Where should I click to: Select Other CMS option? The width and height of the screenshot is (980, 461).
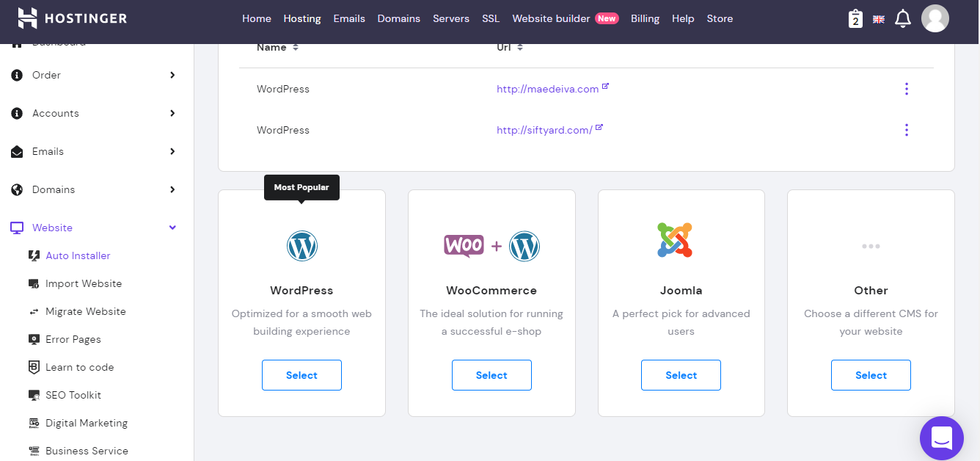(871, 375)
